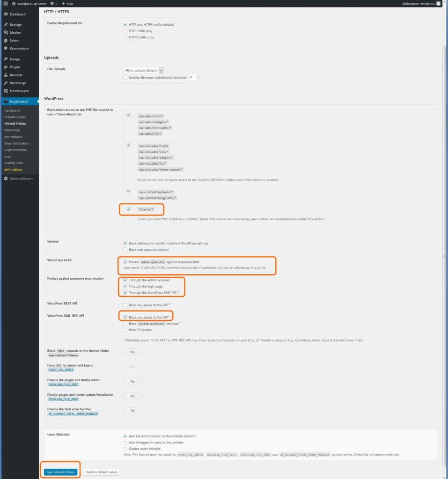
Task: Click the Seiten pages icon
Action: coord(6,40)
